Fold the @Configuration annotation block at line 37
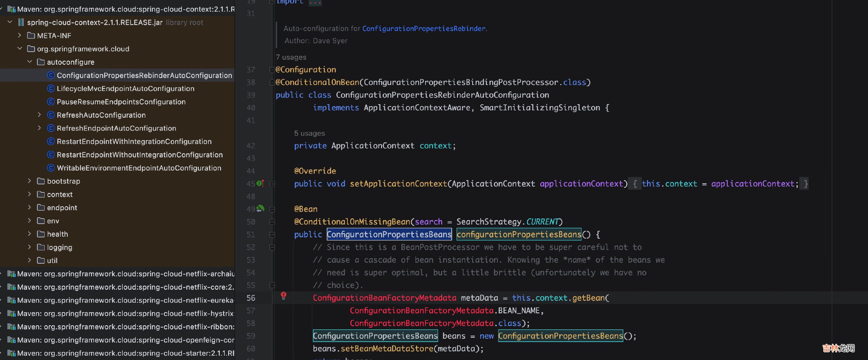This screenshot has height=360, width=868. 272,70
